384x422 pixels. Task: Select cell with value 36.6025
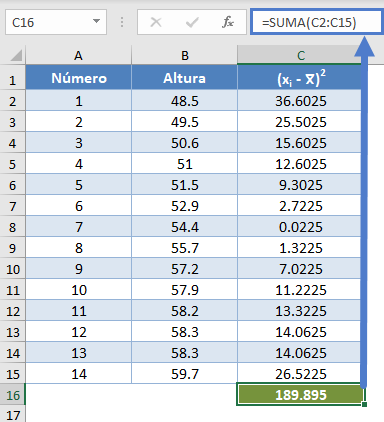[299, 101]
